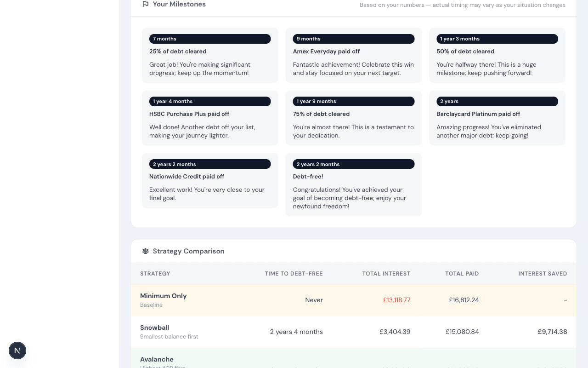The height and width of the screenshot is (368, 588).
Task: Sort by the TOTAL INTEREST column header
Action: tap(386, 273)
